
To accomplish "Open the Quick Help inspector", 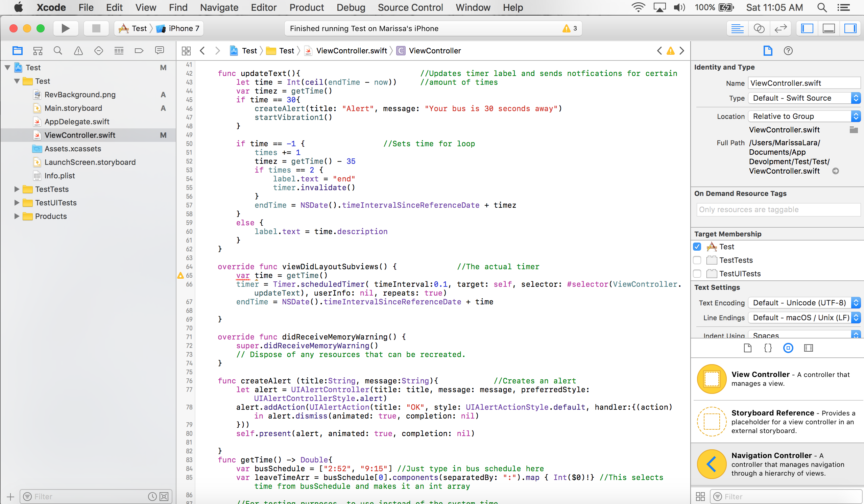I will 788,51.
